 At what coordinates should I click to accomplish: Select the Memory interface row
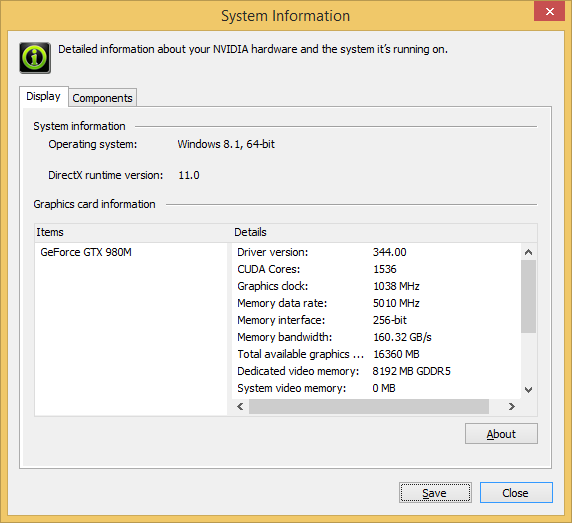376,320
